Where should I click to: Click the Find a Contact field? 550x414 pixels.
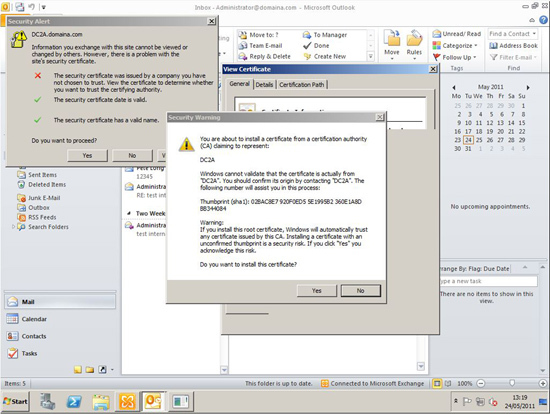[512, 34]
